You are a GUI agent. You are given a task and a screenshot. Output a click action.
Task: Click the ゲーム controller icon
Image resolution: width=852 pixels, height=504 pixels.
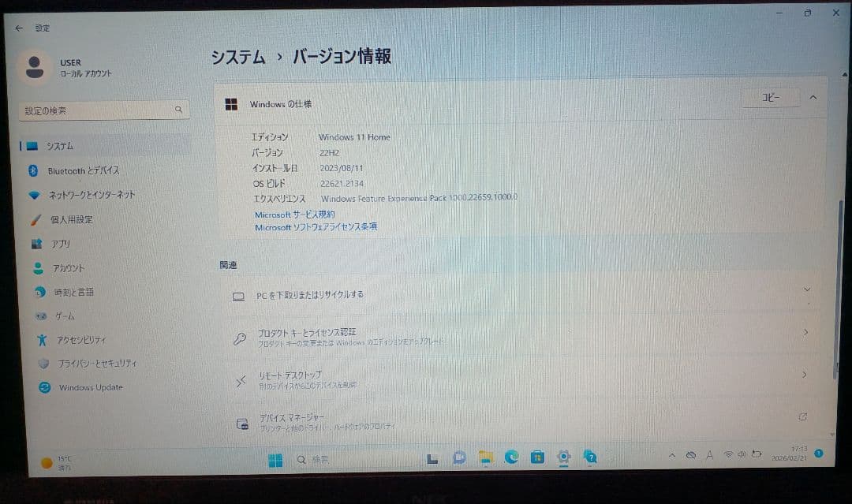41,316
